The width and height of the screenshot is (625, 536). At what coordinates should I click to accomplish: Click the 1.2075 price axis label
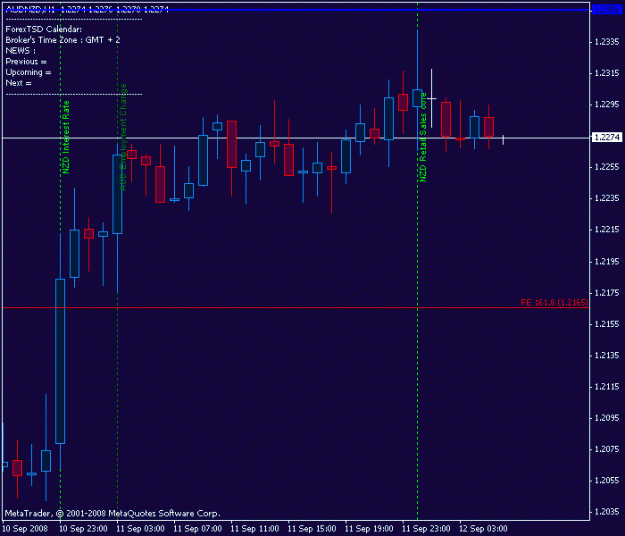607,450
